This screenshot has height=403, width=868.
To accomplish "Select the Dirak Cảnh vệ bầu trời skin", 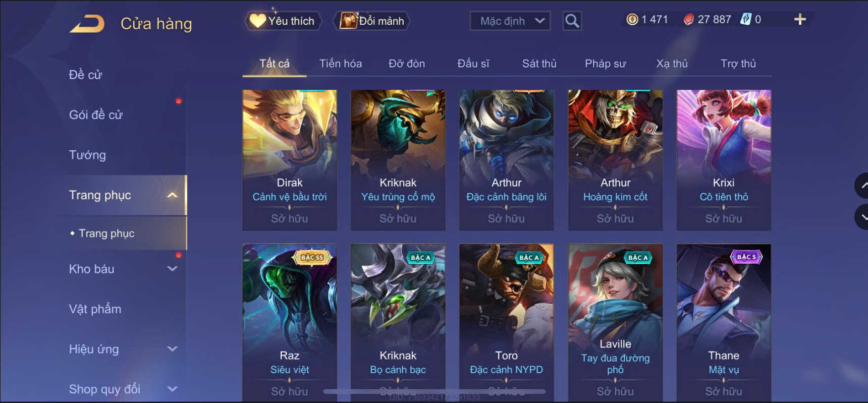I will (290, 160).
